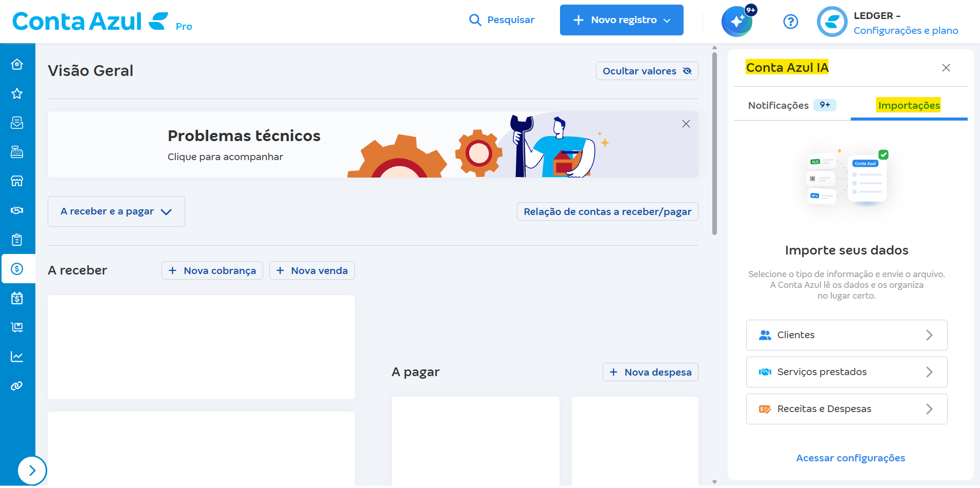Open Relação de contas a receber/pagar

click(608, 211)
